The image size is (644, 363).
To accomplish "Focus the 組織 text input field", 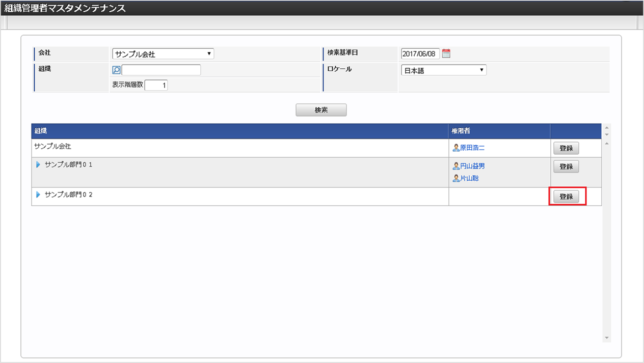I will pos(161,70).
